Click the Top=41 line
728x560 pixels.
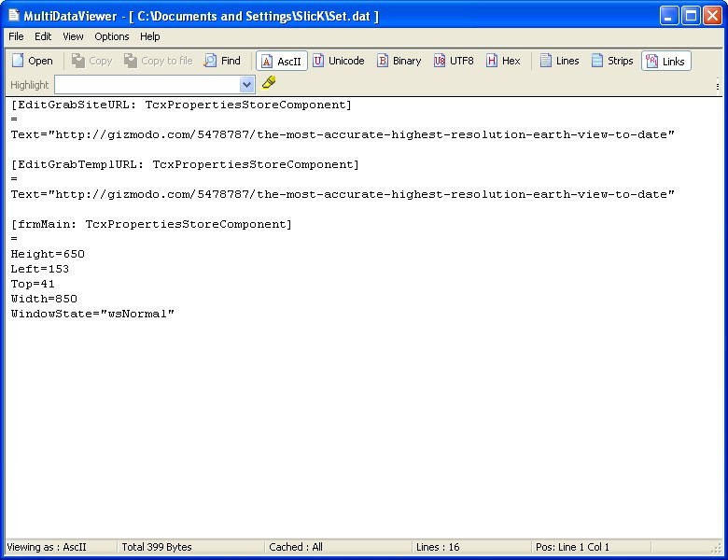(33, 284)
